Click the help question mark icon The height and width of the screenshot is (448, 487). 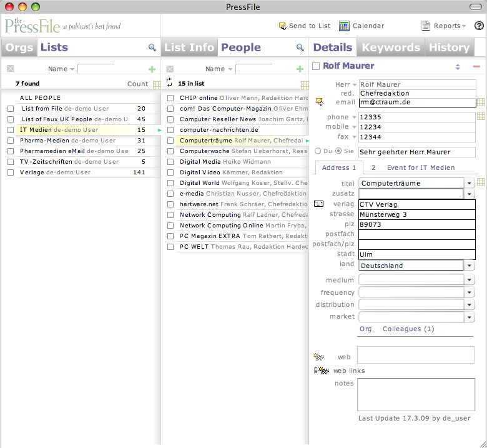479,26
